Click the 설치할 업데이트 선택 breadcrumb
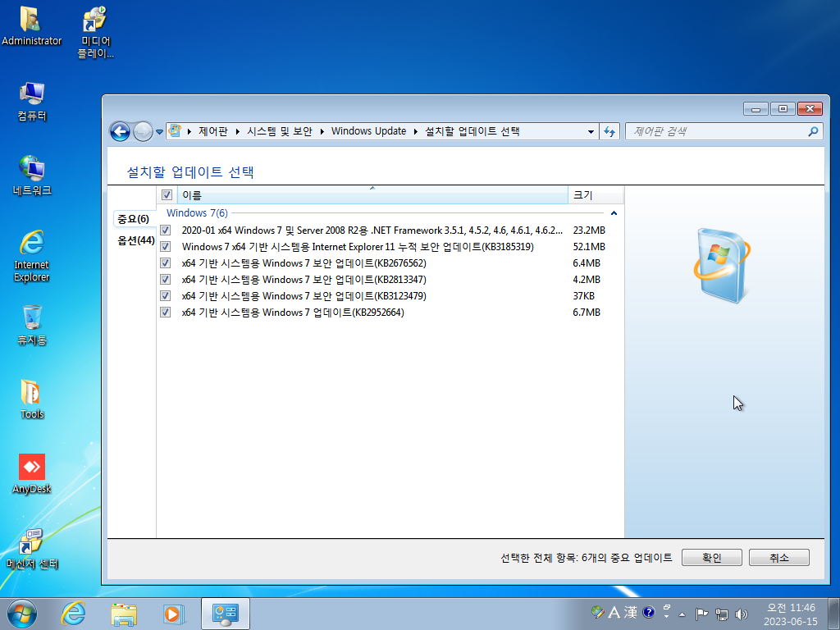 (472, 131)
